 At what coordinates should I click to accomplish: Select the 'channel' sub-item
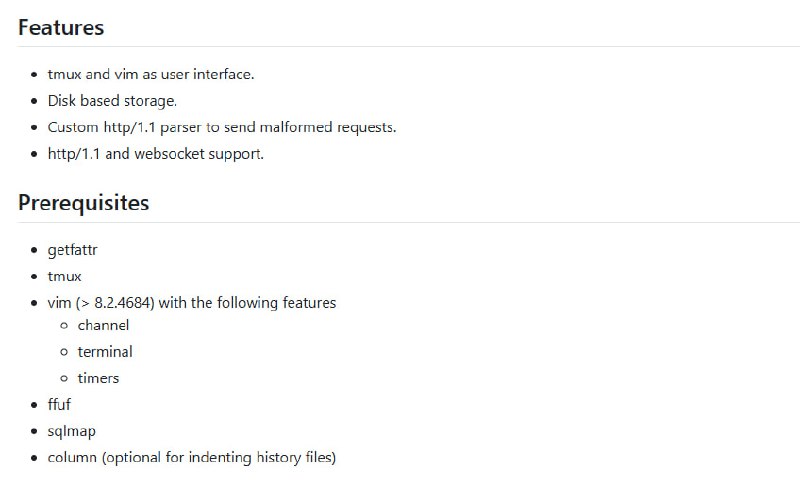[x=103, y=325]
